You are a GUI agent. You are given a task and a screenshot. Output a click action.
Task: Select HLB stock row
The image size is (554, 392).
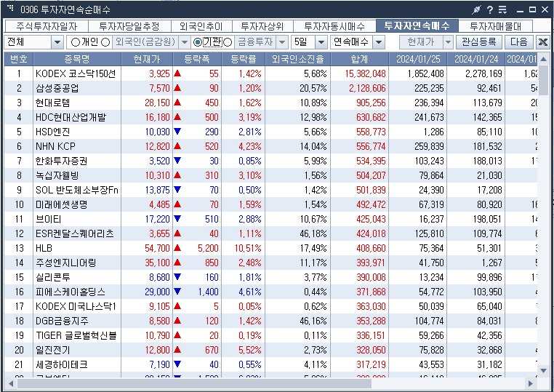click(270, 248)
